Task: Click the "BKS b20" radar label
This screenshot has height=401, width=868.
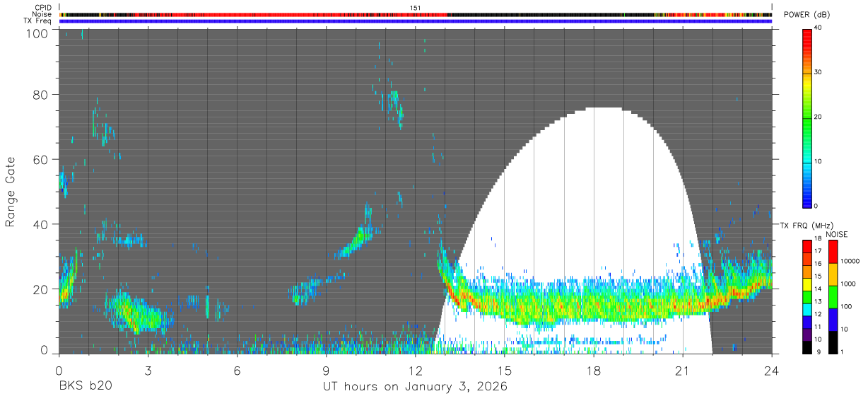Action: pyautogui.click(x=85, y=387)
